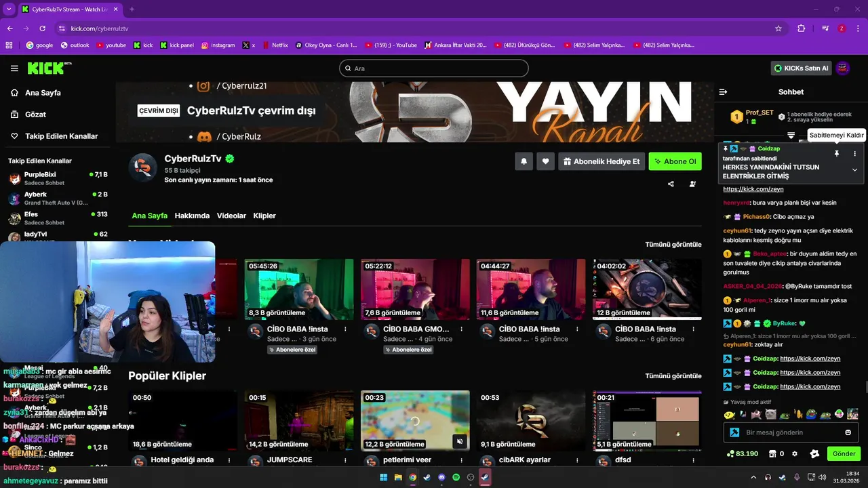The height and width of the screenshot is (488, 868).
Task: Click the star sticker icon beside Gönder
Action: (x=814, y=453)
